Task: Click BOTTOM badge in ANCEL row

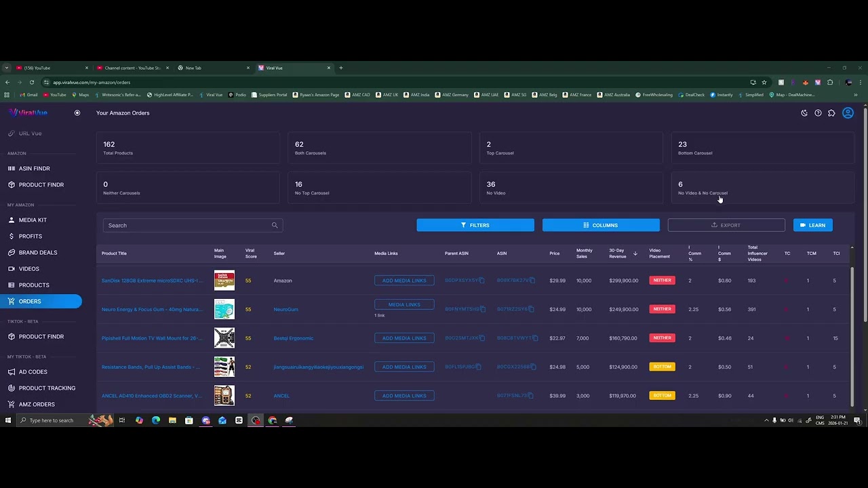Action: click(x=662, y=396)
